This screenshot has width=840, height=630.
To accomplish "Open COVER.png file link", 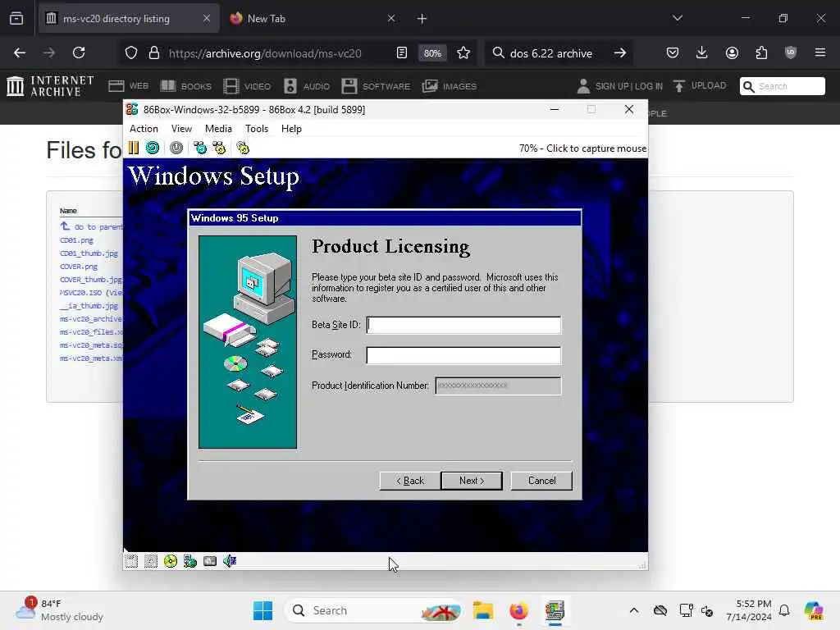I will point(79,267).
